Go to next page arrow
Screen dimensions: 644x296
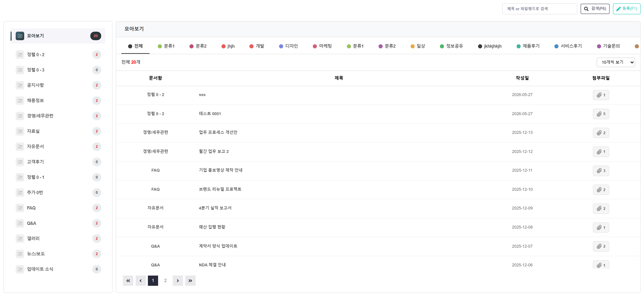tap(178, 281)
